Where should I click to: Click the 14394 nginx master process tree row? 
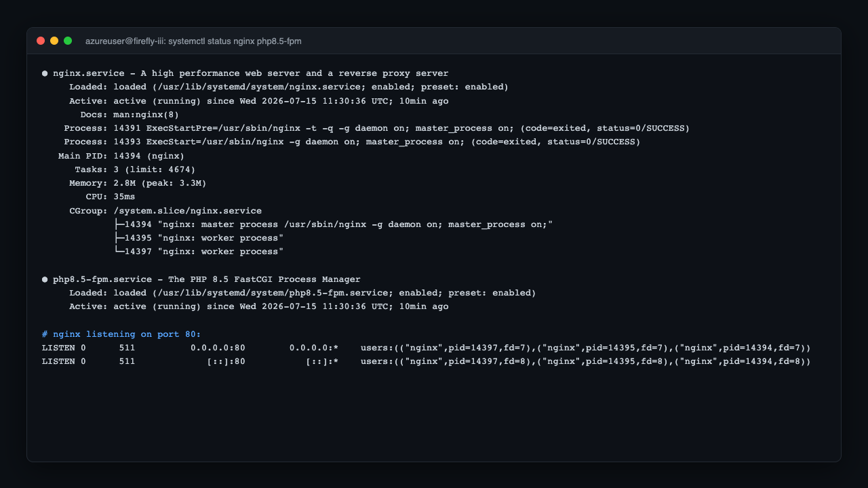point(334,224)
